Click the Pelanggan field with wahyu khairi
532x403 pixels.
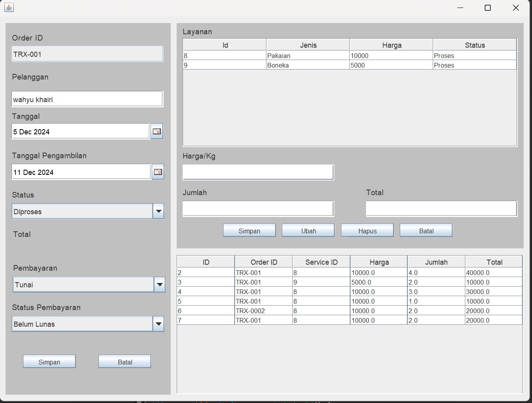(x=87, y=99)
